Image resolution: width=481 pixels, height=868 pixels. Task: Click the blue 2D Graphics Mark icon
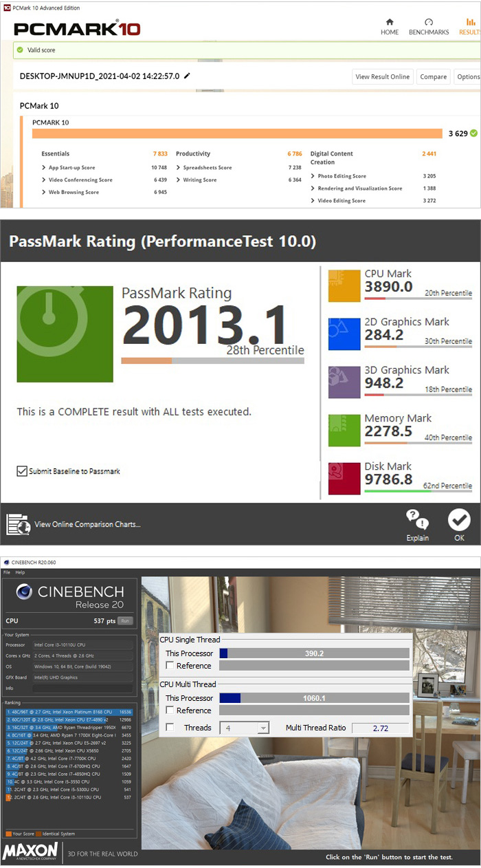coord(344,334)
